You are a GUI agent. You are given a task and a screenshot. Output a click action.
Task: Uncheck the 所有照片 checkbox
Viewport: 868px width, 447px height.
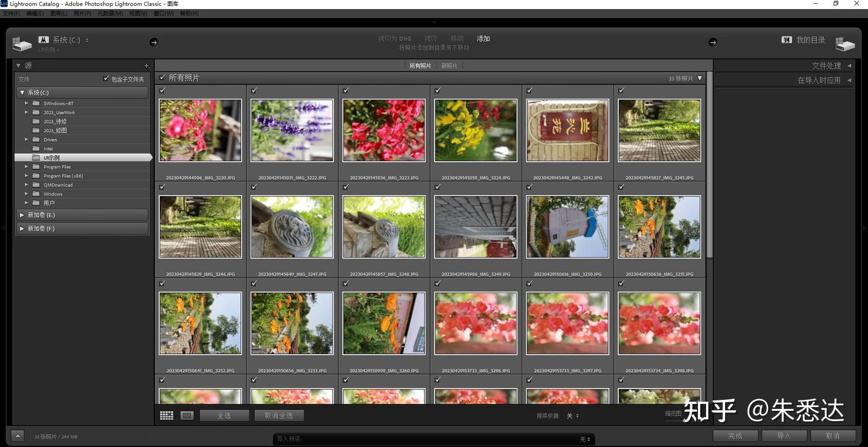162,77
